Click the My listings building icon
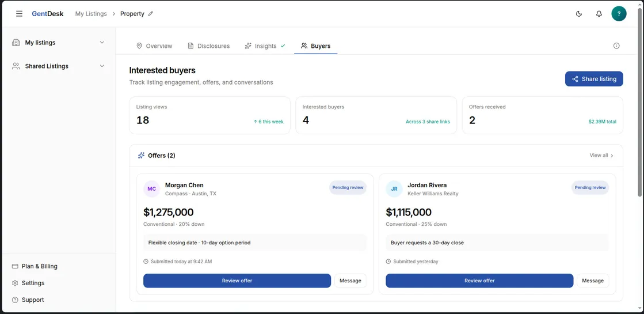 (x=16, y=42)
